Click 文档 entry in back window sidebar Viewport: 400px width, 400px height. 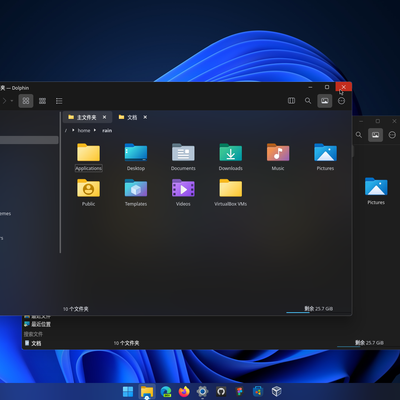coord(33,343)
